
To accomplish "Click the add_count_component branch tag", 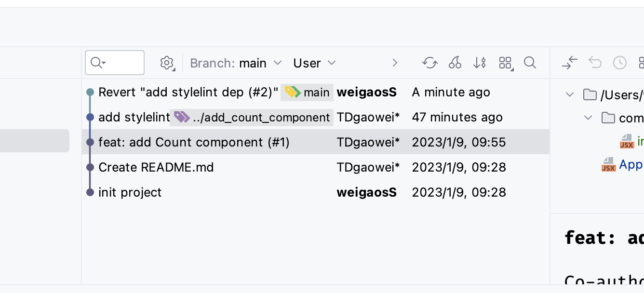I will tap(251, 117).
